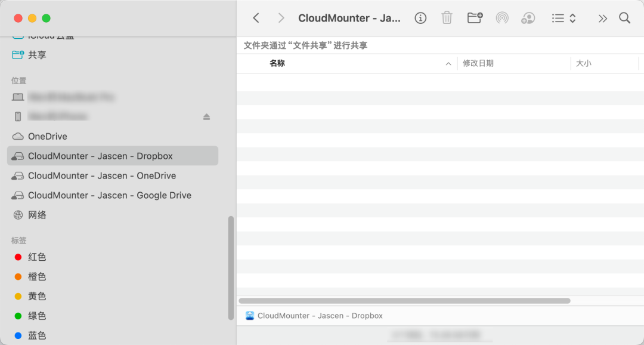Open Get Info from the toolbar
Viewport: 644px width, 345px height.
coord(420,18)
